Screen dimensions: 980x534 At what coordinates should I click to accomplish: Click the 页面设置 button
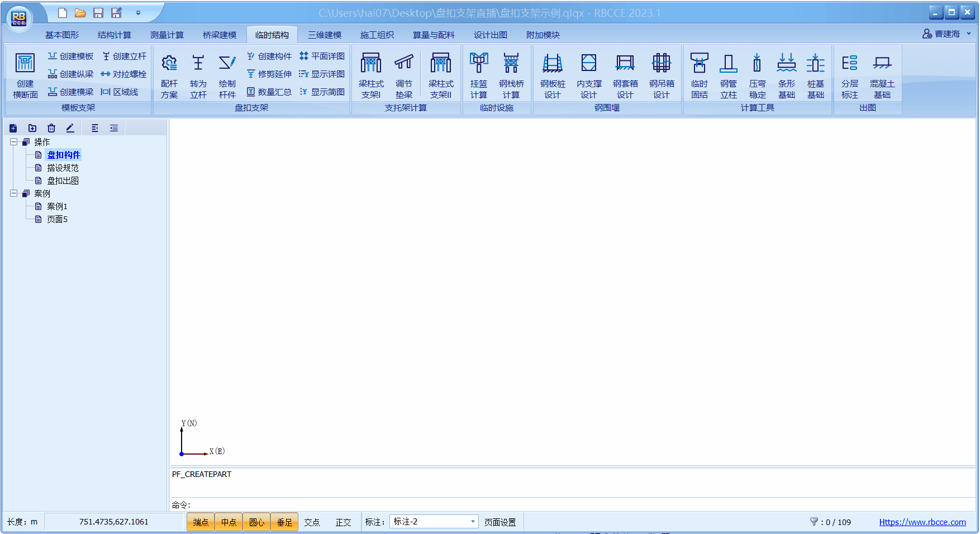[500, 521]
